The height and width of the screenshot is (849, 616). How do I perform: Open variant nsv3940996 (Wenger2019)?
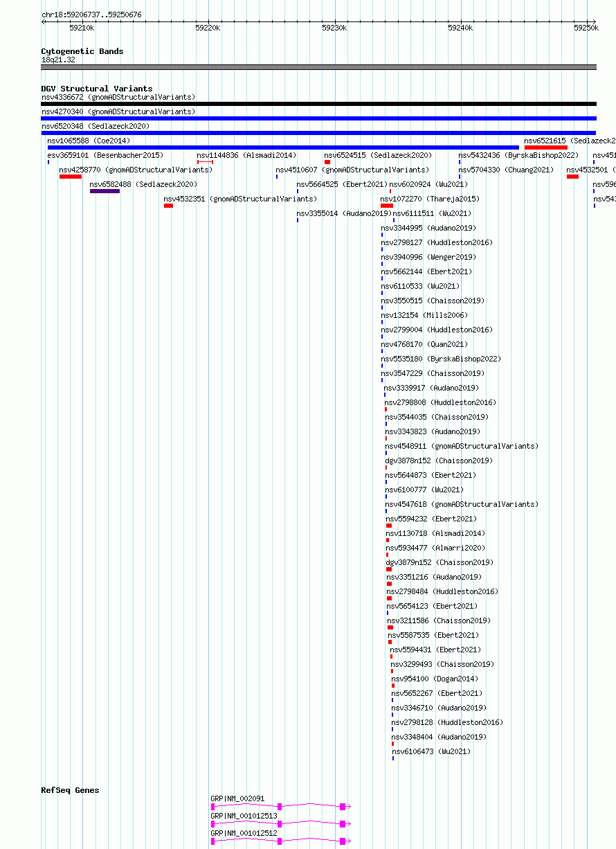click(428, 257)
